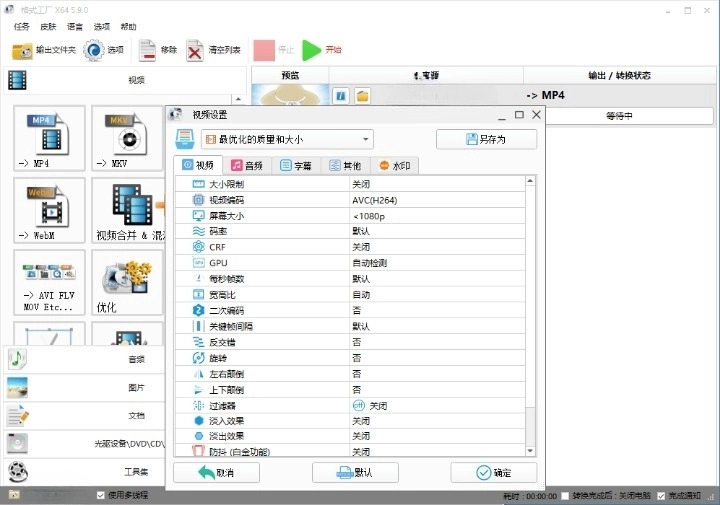
Task: Change the CRF 关闭 value
Action: coord(437,247)
